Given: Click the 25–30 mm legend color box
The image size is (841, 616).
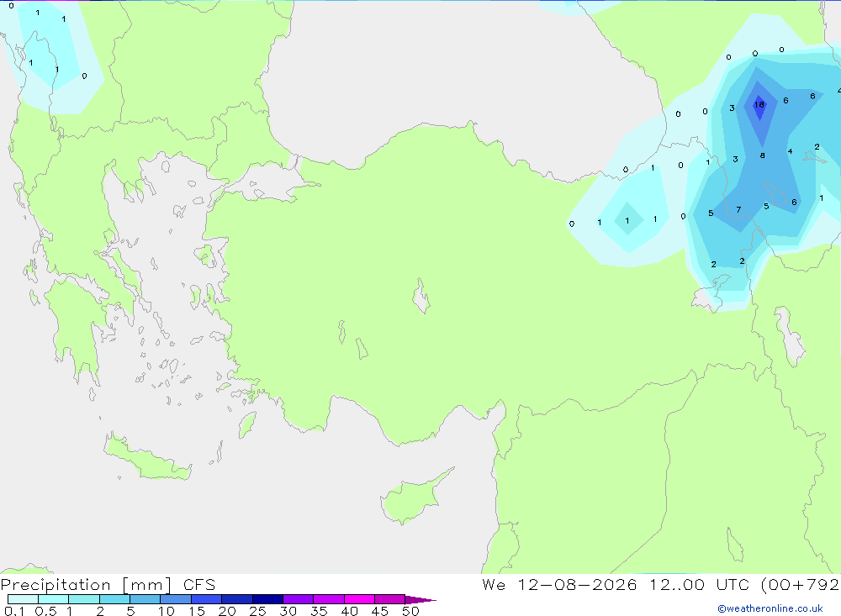Looking at the screenshot, I should pos(267,599).
